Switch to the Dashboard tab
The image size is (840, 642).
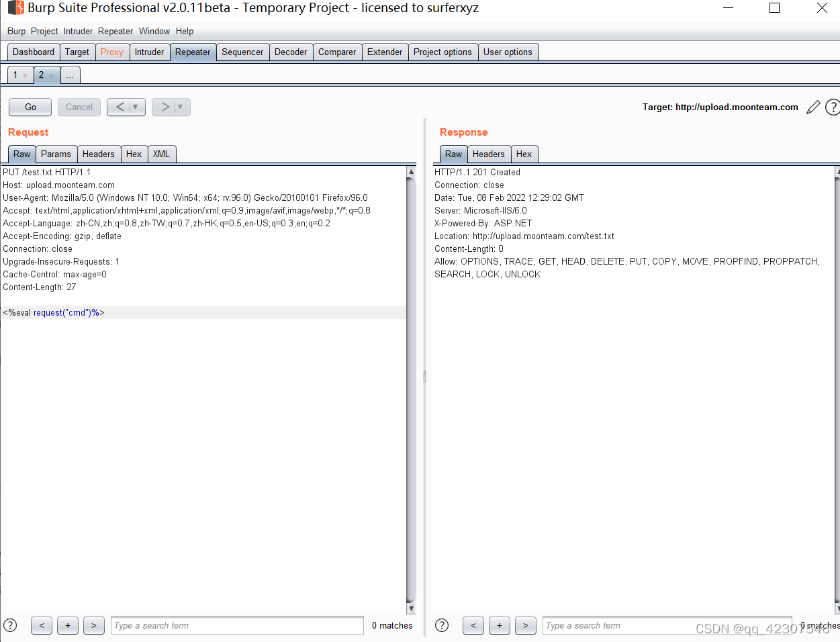(x=34, y=52)
